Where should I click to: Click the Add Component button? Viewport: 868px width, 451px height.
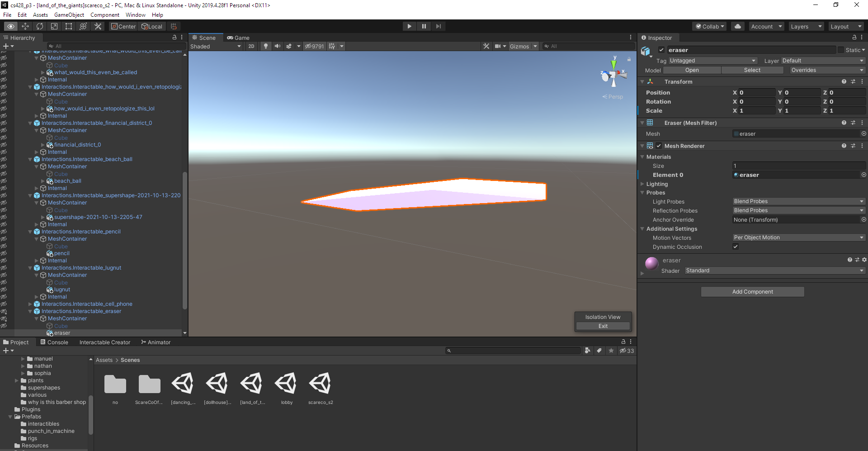[x=752, y=292]
